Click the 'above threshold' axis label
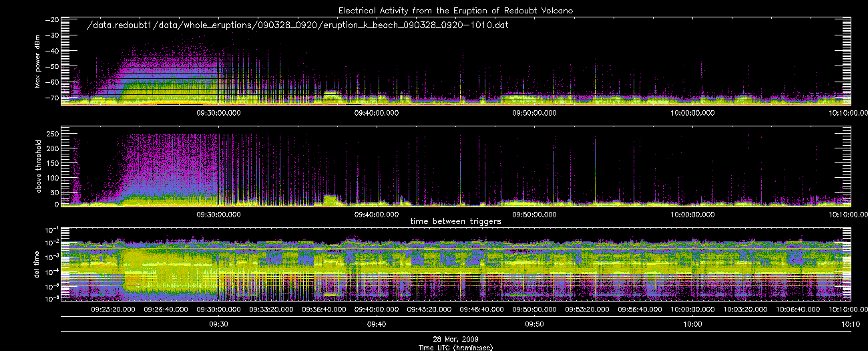Image resolution: width=868 pixels, height=351 pixels. (37, 166)
